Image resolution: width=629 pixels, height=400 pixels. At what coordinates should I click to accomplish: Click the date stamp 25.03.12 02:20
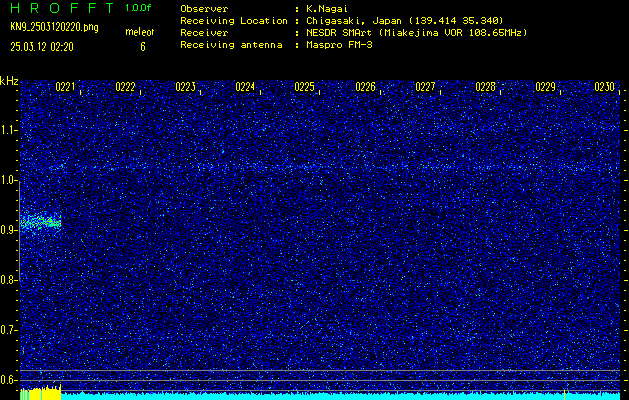pyautogui.click(x=42, y=47)
